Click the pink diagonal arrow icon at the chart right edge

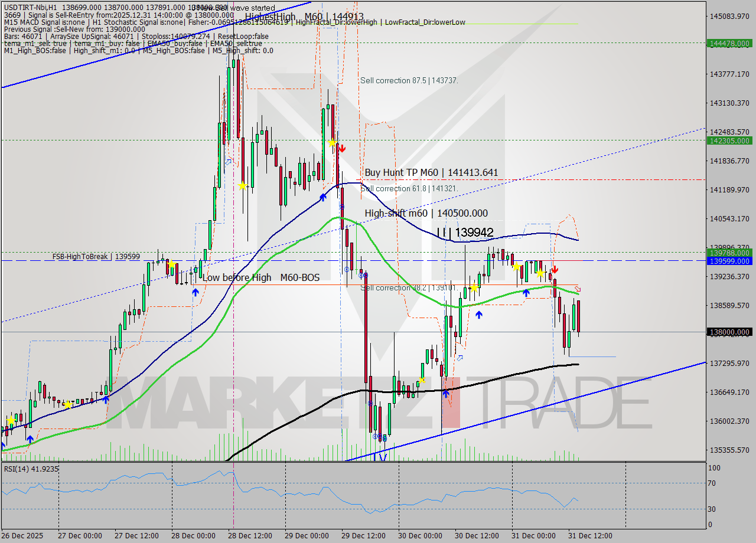577,289
